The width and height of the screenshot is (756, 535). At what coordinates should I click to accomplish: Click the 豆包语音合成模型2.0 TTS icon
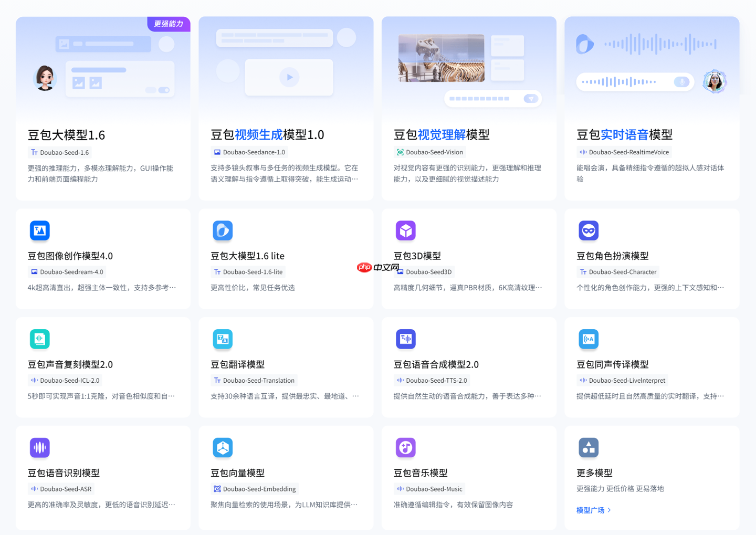405,339
